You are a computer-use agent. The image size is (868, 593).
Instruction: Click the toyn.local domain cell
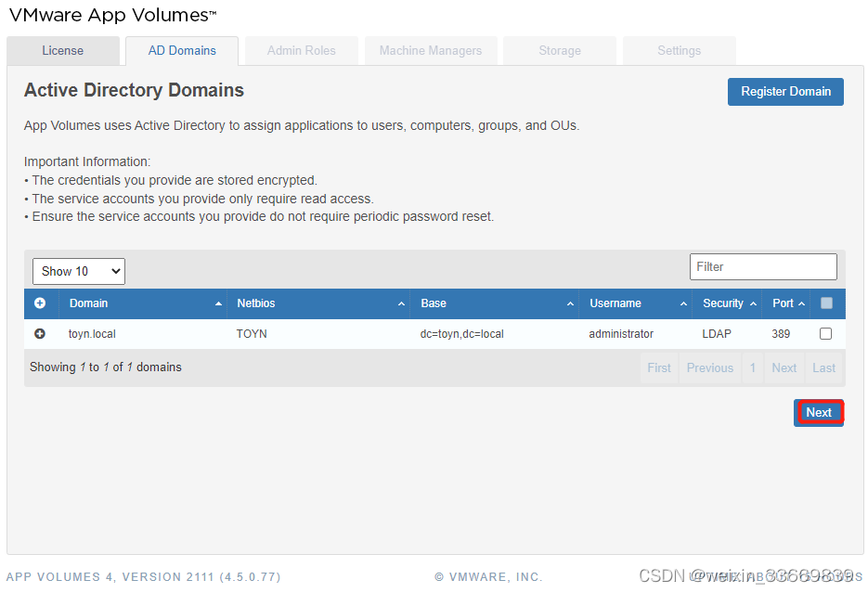(93, 334)
